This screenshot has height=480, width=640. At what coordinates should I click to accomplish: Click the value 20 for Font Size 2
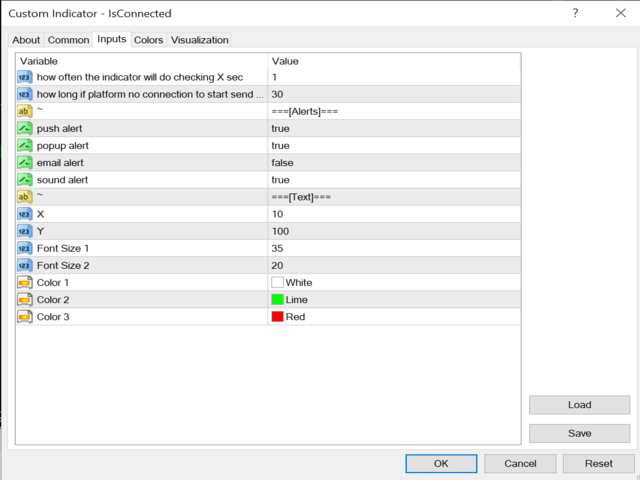[x=277, y=266]
